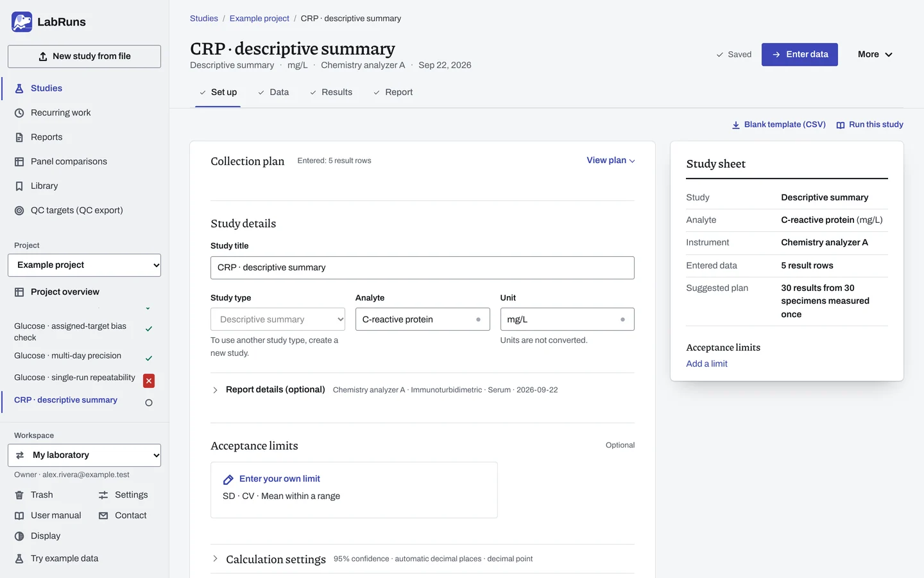The image size is (924, 578).
Task: Click the open-book icon beside User manual
Action: [x=19, y=516]
